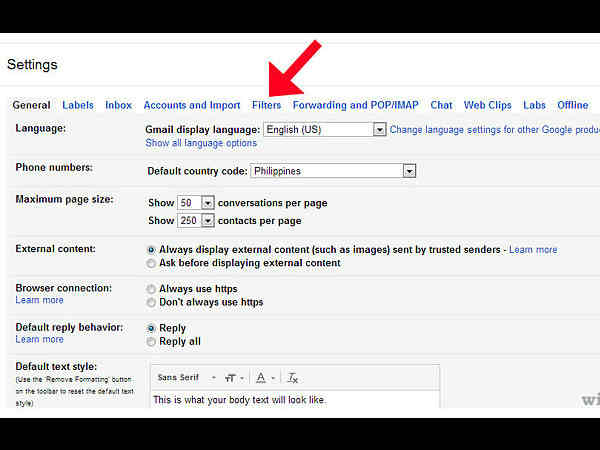Click Show all language options link
This screenshot has width=600, height=450.
coord(201,143)
